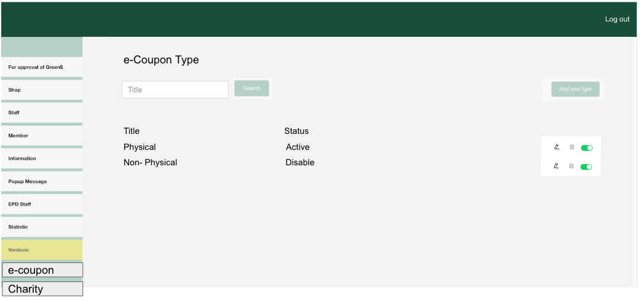Toggle the switch for Non-Physical type
The height and width of the screenshot is (301, 644).
(x=586, y=166)
